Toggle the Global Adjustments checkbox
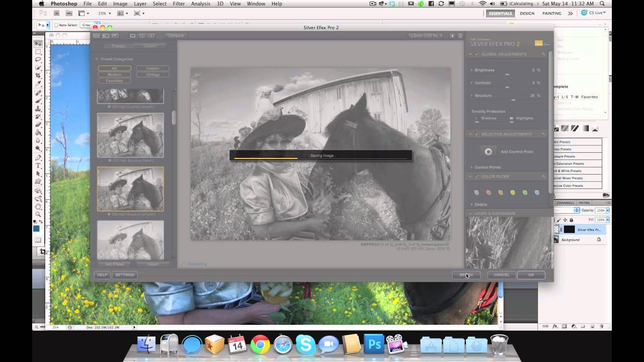 476,54
